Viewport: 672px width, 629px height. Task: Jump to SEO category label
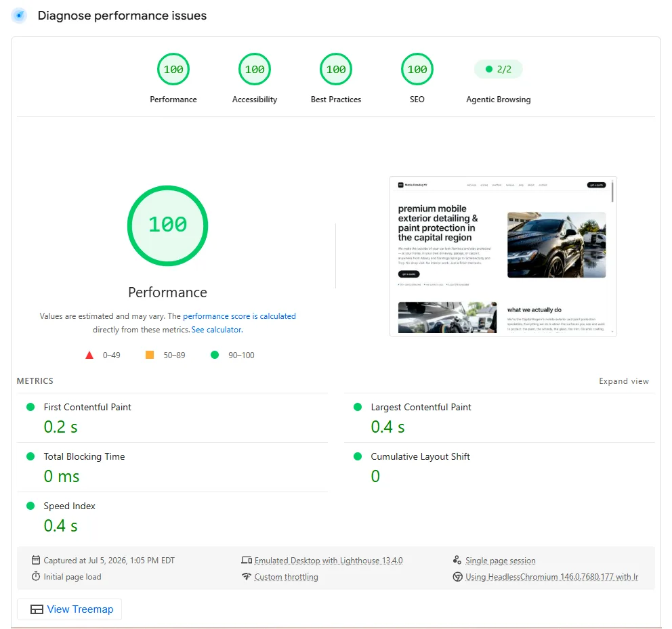pos(417,100)
